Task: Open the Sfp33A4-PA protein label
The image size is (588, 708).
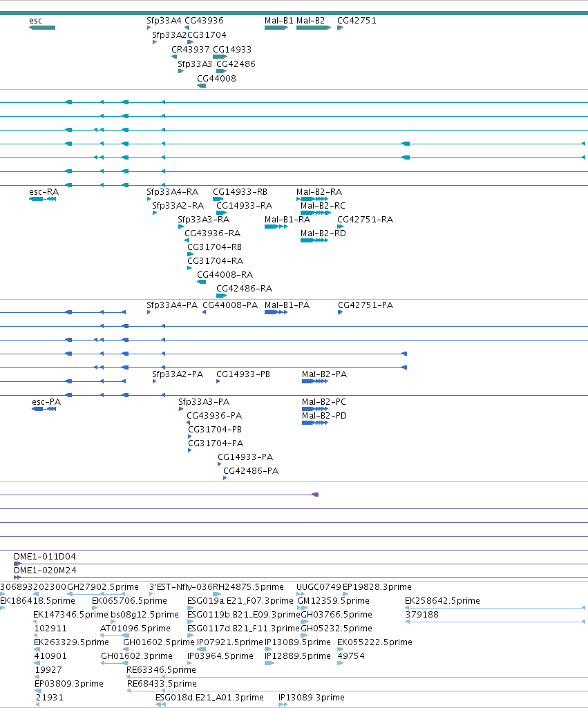Action: [172, 305]
